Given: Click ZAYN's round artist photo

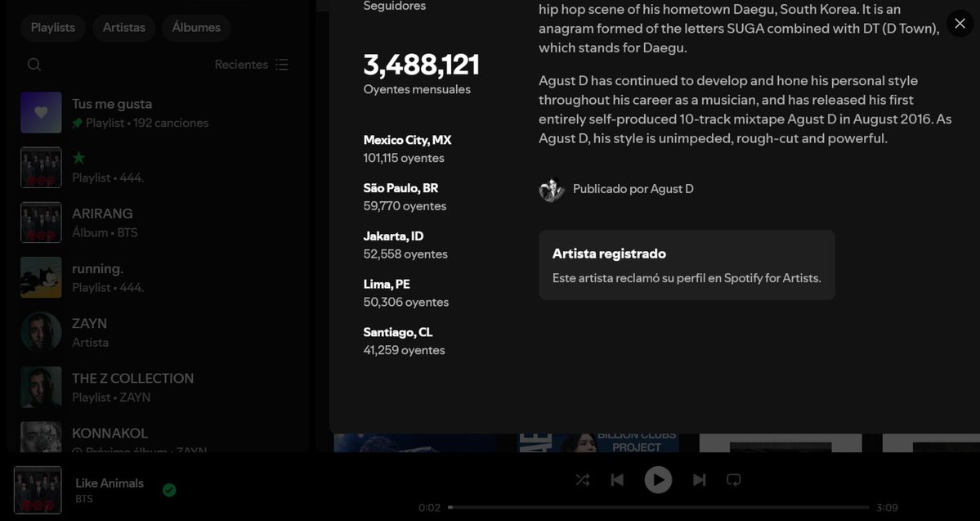Looking at the screenshot, I should [41, 332].
